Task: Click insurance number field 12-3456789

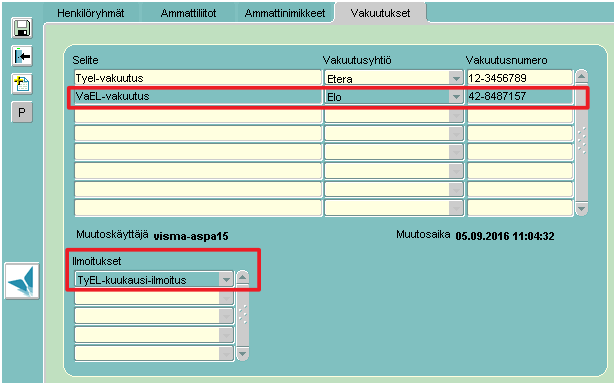Action: tap(520, 78)
